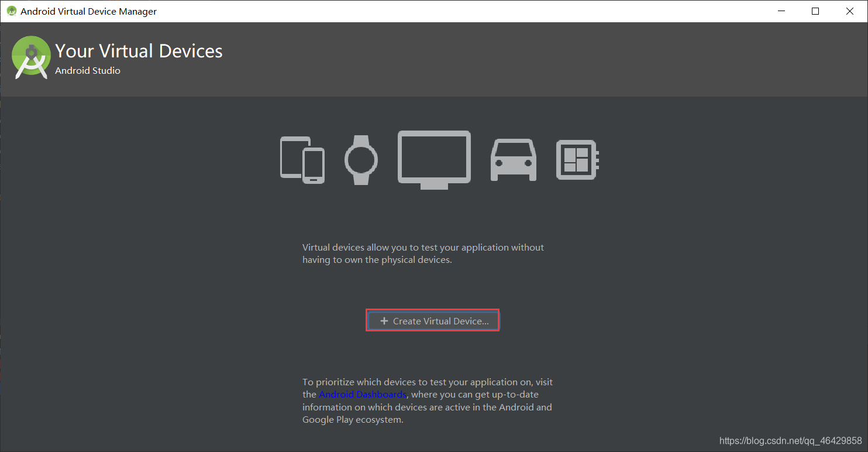Click the small AVD Manager title bar icon

(11, 11)
